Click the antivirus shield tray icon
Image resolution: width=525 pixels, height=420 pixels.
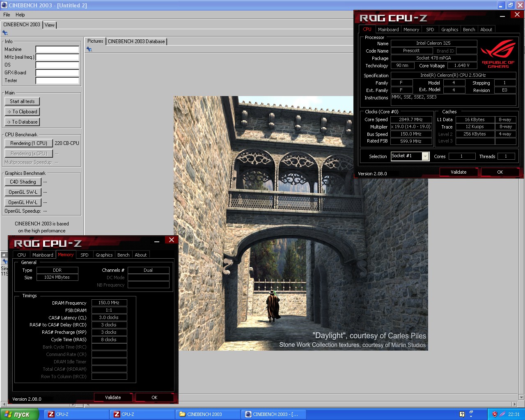click(x=495, y=414)
